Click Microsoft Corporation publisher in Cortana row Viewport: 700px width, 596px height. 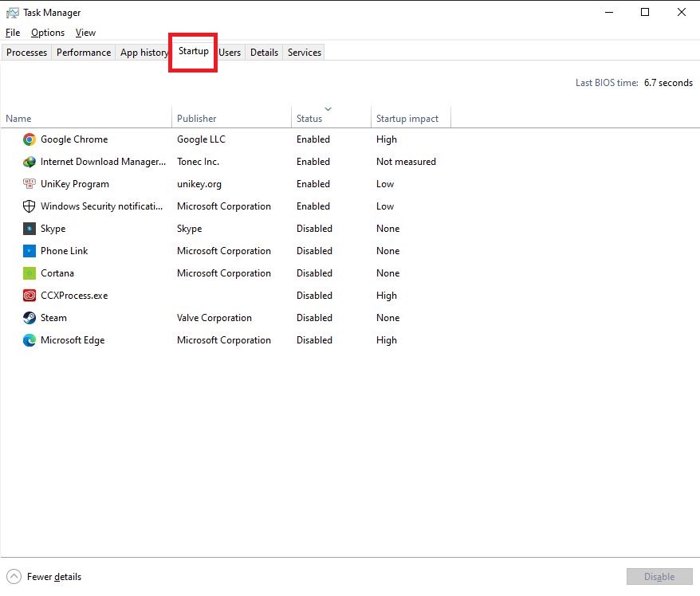224,273
